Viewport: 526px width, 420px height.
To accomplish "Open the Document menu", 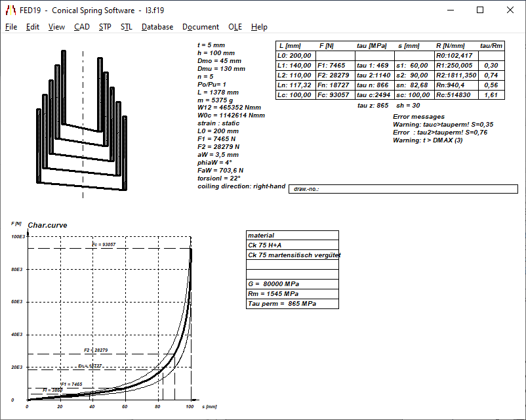I will (201, 27).
